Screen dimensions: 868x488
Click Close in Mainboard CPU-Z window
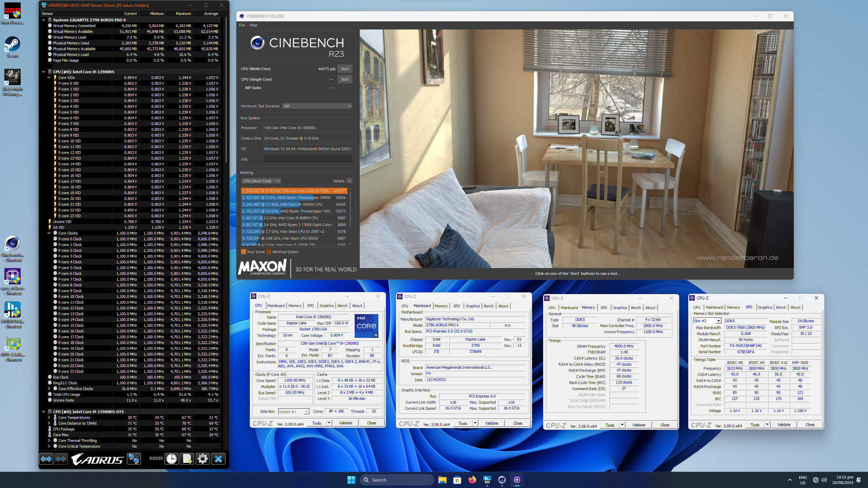[518, 423]
